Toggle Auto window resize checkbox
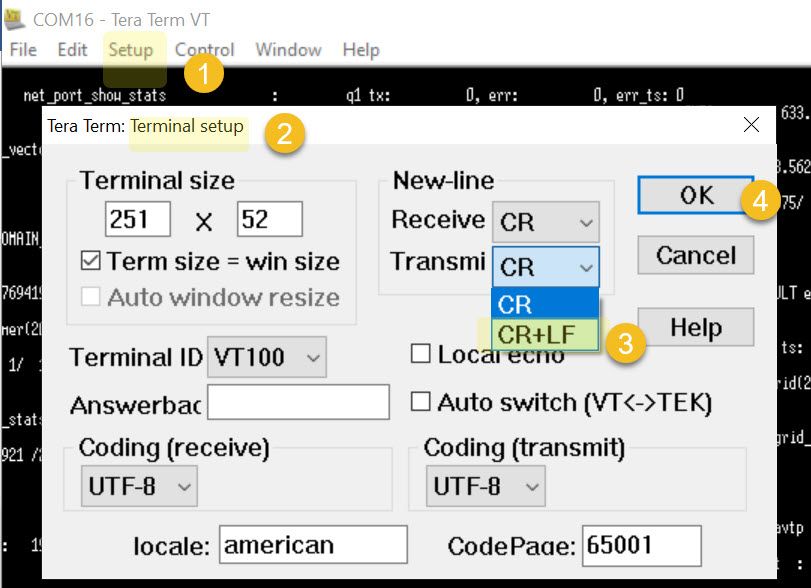Image resolution: width=811 pixels, height=588 pixels. point(91,297)
